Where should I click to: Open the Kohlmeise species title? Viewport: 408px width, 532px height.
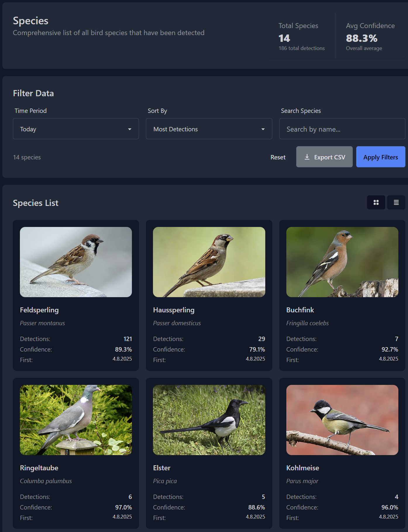pos(302,468)
